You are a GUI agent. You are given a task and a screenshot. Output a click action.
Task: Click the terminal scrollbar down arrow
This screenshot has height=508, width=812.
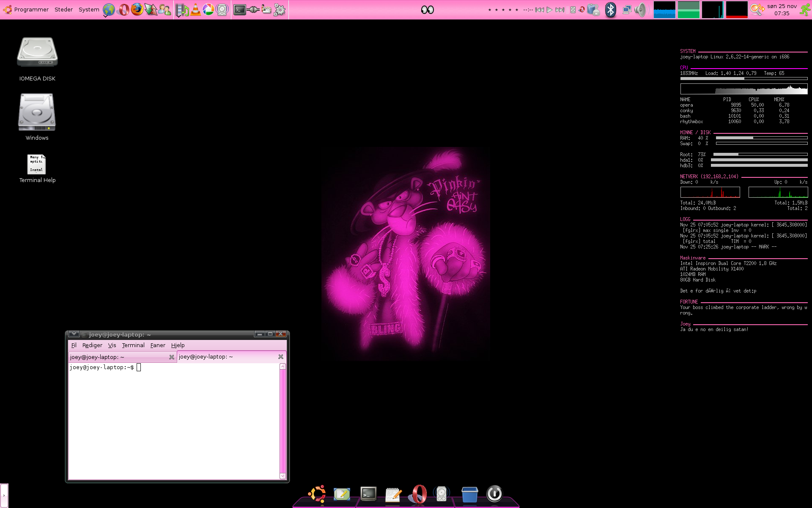point(283,476)
